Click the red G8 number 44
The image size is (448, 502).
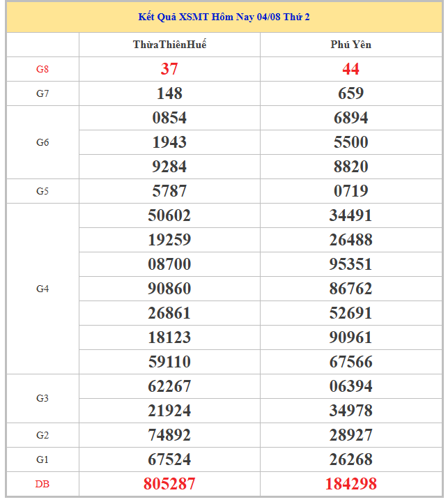pyautogui.click(x=350, y=69)
